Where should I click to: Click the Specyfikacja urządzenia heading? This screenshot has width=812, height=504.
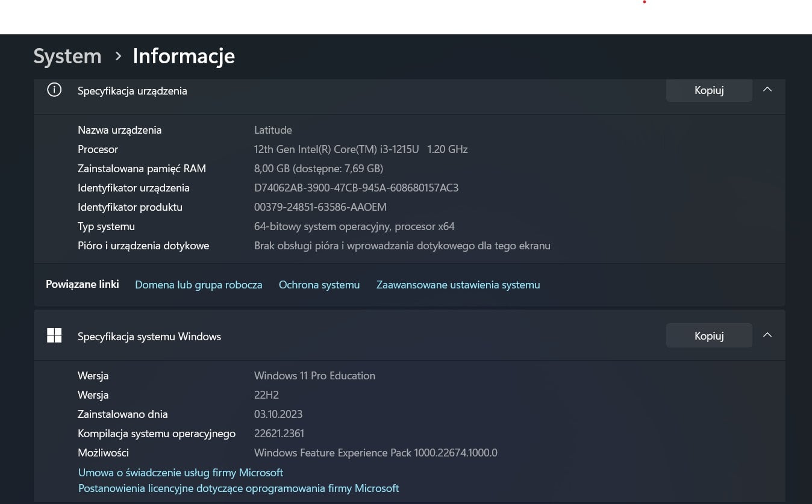[133, 91]
